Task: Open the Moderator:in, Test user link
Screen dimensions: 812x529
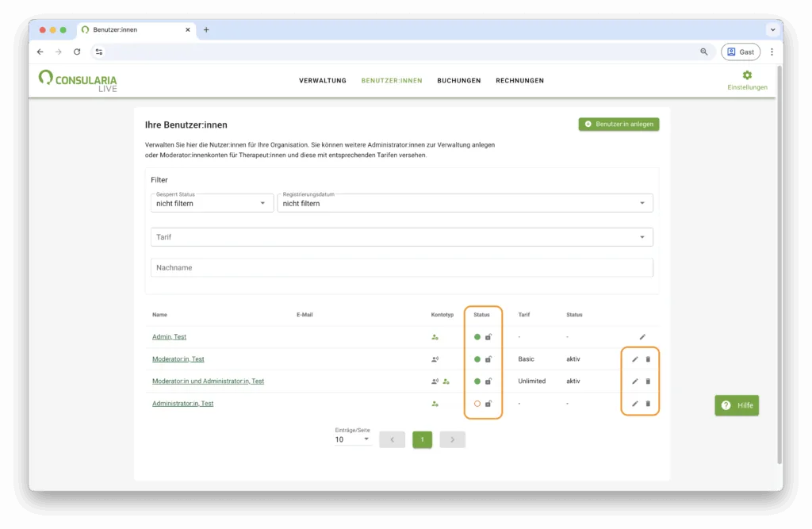Action: pyautogui.click(x=178, y=359)
